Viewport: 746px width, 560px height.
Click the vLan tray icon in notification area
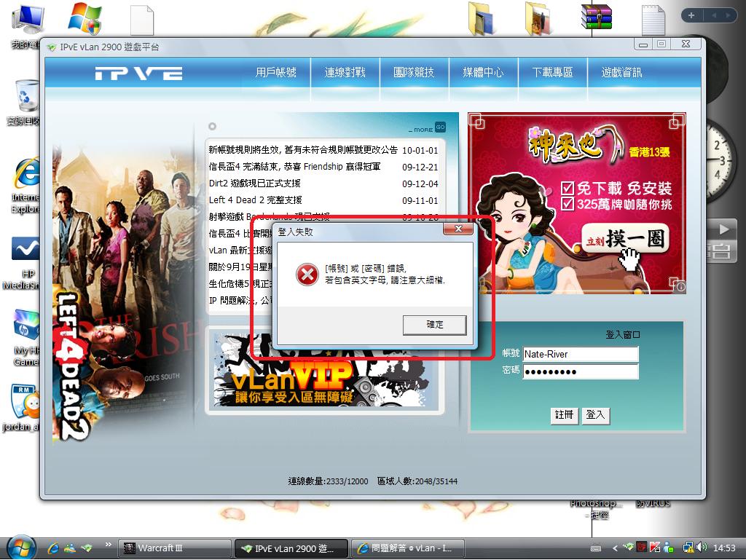(x=628, y=547)
